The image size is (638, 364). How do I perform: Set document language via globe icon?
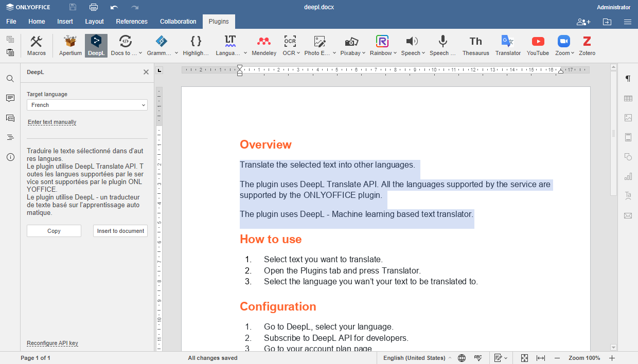coord(462,358)
